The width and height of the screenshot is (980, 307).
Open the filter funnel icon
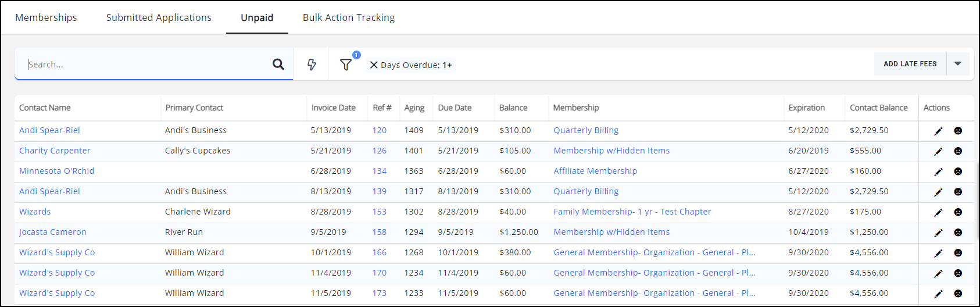(x=346, y=65)
